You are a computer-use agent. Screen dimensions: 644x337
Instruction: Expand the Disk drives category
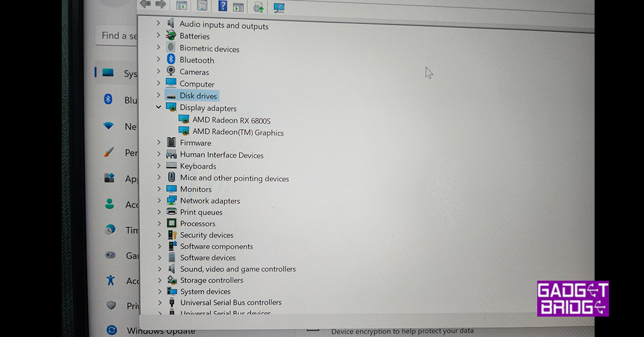pos(158,95)
